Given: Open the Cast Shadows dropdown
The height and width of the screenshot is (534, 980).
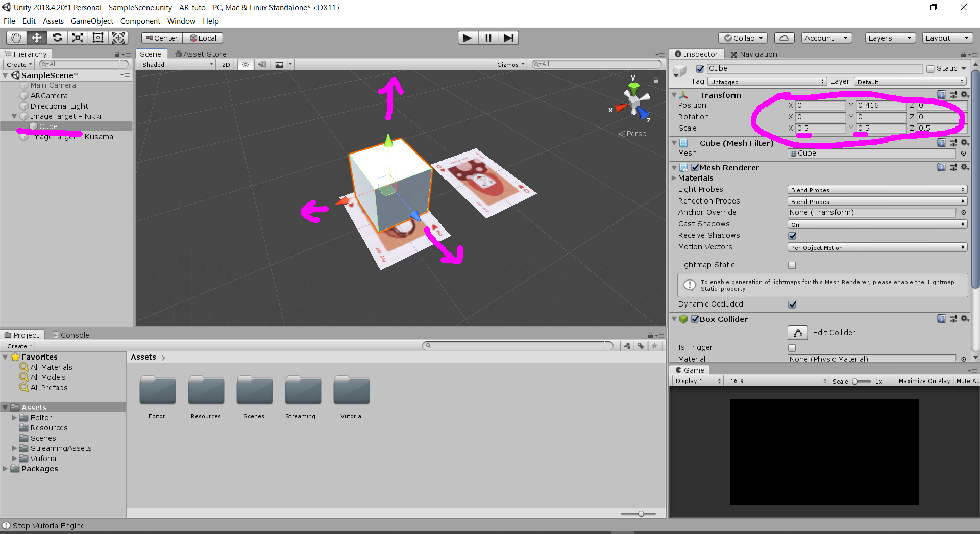Looking at the screenshot, I should click(876, 224).
